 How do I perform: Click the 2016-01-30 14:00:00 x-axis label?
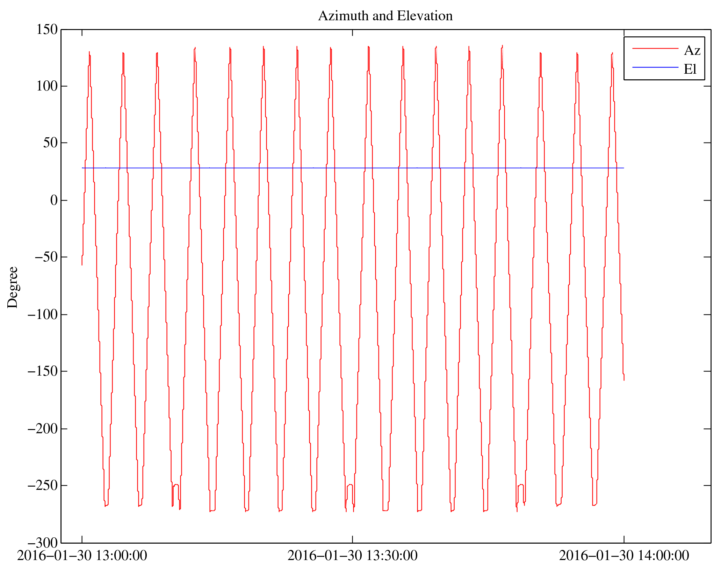(624, 556)
